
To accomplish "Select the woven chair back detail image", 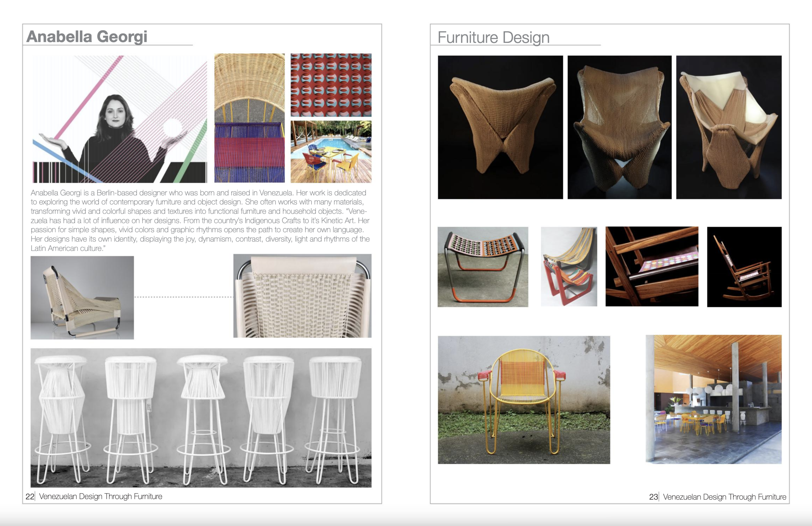I will pos(302,296).
